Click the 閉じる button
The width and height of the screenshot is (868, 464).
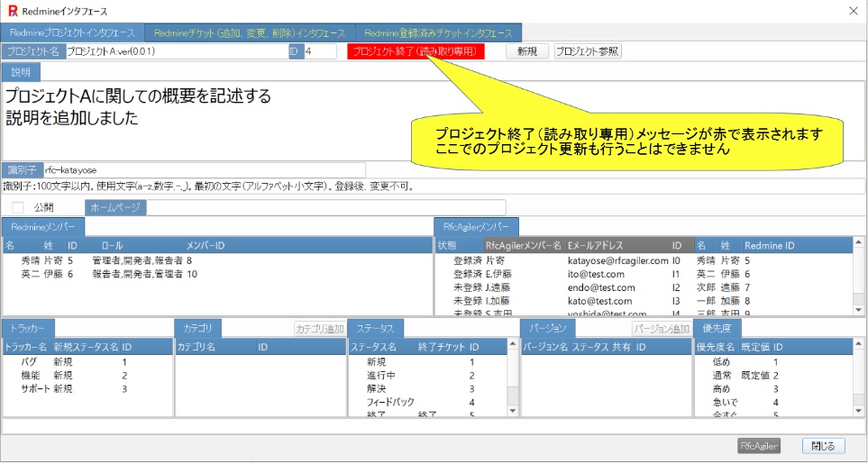click(823, 446)
